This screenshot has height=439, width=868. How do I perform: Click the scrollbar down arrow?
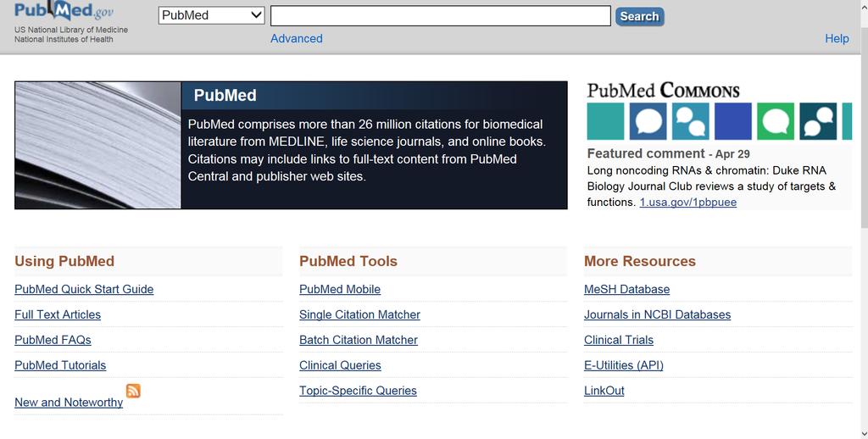point(865,434)
